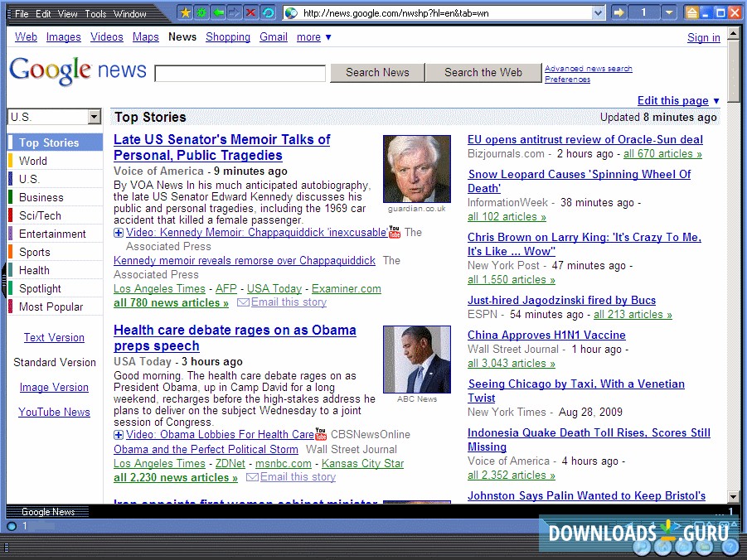Open the Text Version link
This screenshot has height=560, width=747.
55,338
